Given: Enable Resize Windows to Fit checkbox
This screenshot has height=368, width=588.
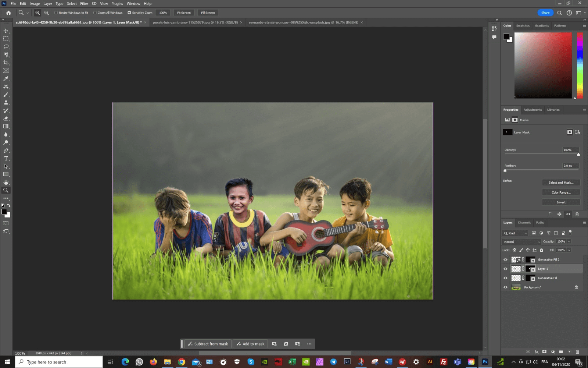Looking at the screenshot, I should tap(56, 13).
